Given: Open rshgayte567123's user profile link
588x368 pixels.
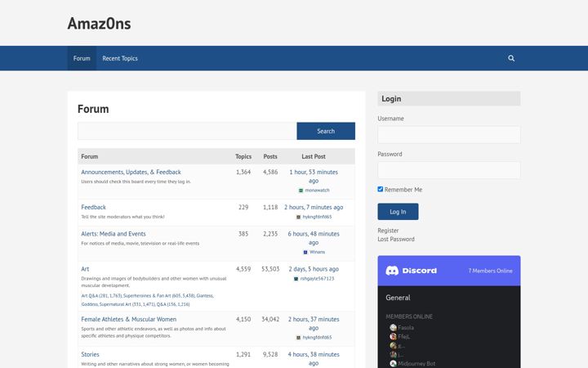Looking at the screenshot, I should pos(317,279).
